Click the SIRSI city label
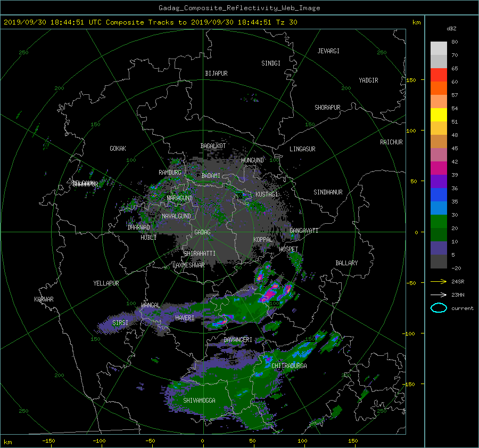Screen dimensions: 479x448 120,323
